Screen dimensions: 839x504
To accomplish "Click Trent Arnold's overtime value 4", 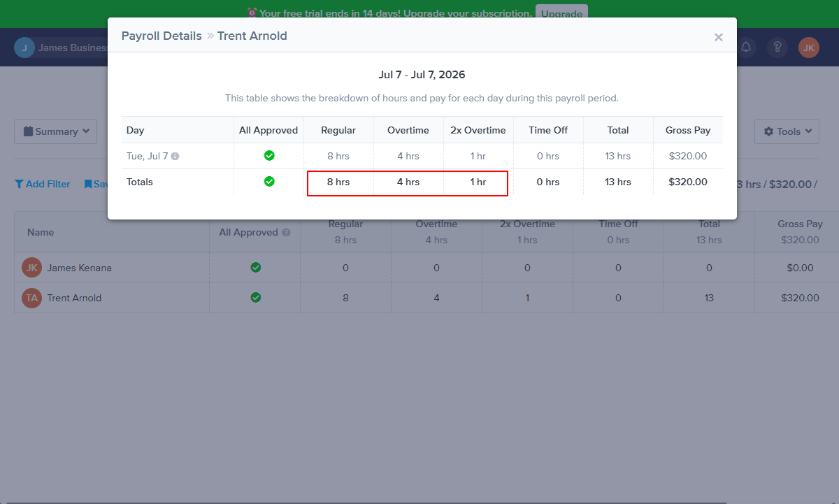I will [x=436, y=298].
